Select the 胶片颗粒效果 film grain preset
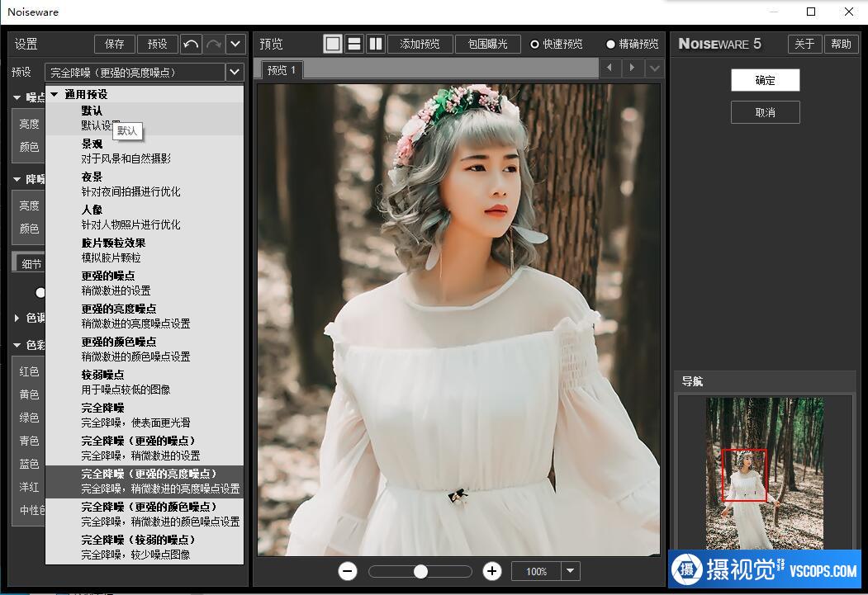This screenshot has height=595, width=868. coord(144,251)
